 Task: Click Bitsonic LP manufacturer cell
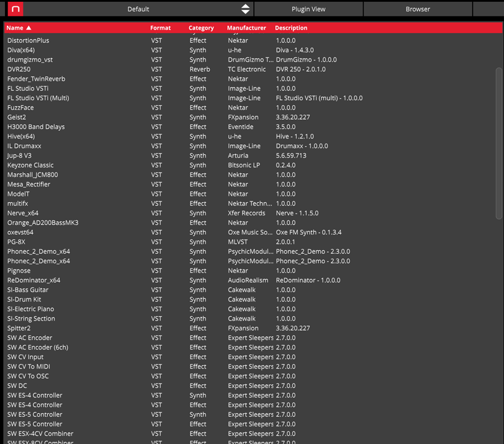[x=244, y=166]
